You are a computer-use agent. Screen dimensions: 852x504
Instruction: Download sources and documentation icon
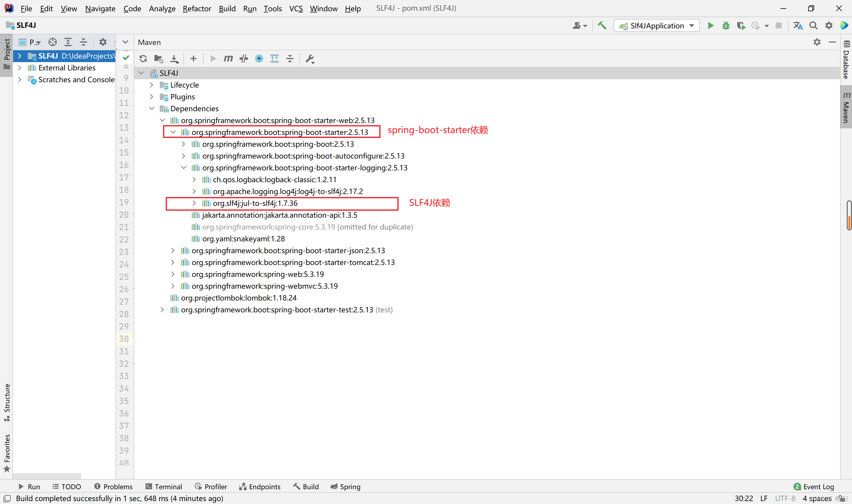pos(174,59)
